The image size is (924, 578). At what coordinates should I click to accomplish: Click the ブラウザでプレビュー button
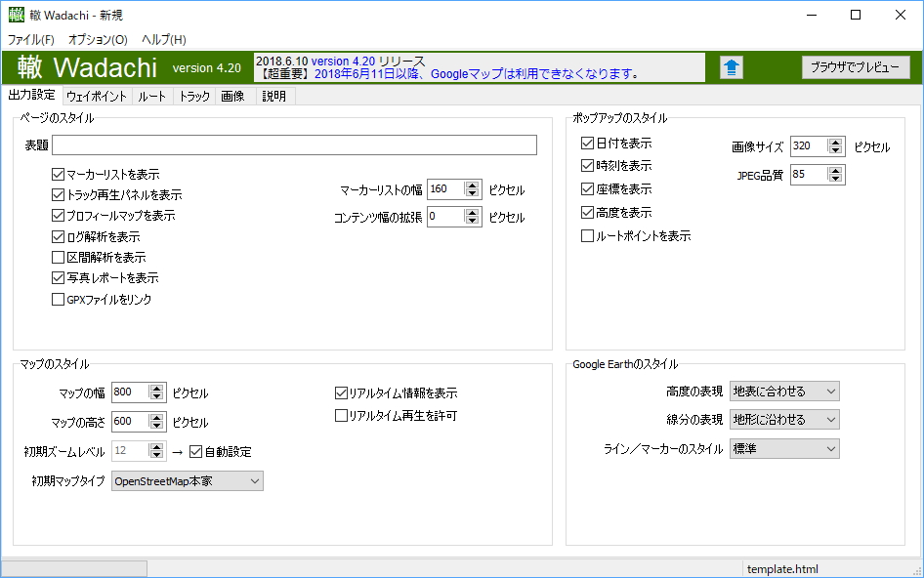coord(855,67)
